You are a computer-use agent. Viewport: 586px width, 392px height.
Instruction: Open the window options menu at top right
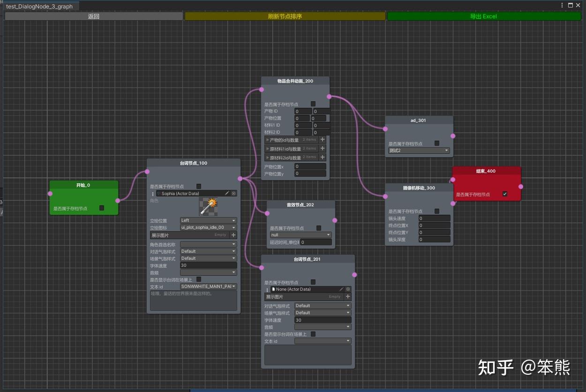(x=561, y=5)
